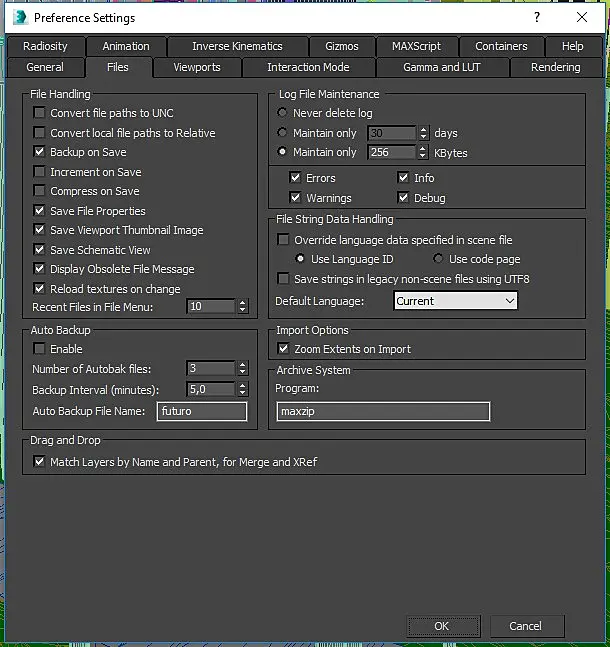Open the Gamma and LUT tab
The width and height of the screenshot is (610, 647).
(442, 67)
